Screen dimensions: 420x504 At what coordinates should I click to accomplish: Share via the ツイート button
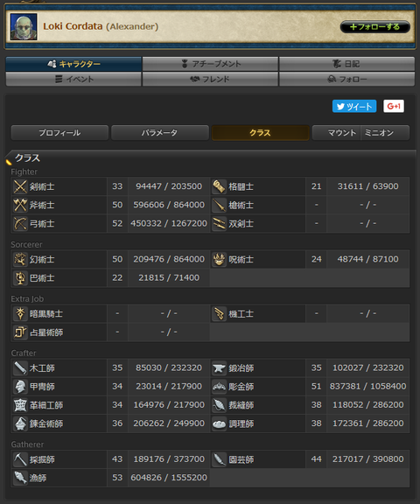pyautogui.click(x=354, y=107)
